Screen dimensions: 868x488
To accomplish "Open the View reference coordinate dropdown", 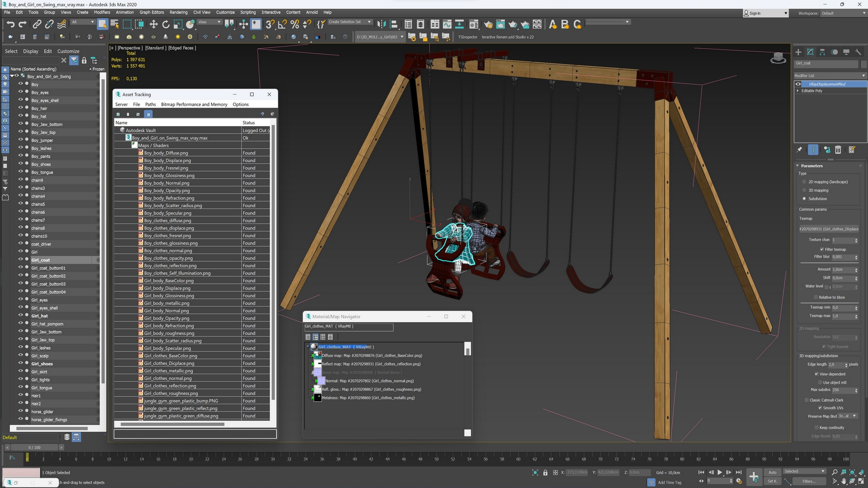I will [209, 22].
